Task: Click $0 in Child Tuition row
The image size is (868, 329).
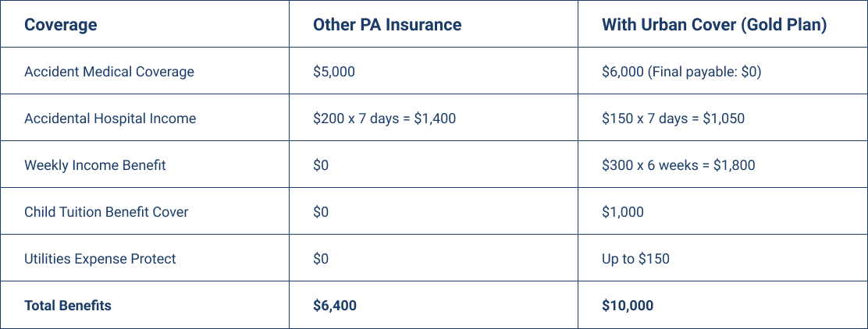Action: point(321,212)
